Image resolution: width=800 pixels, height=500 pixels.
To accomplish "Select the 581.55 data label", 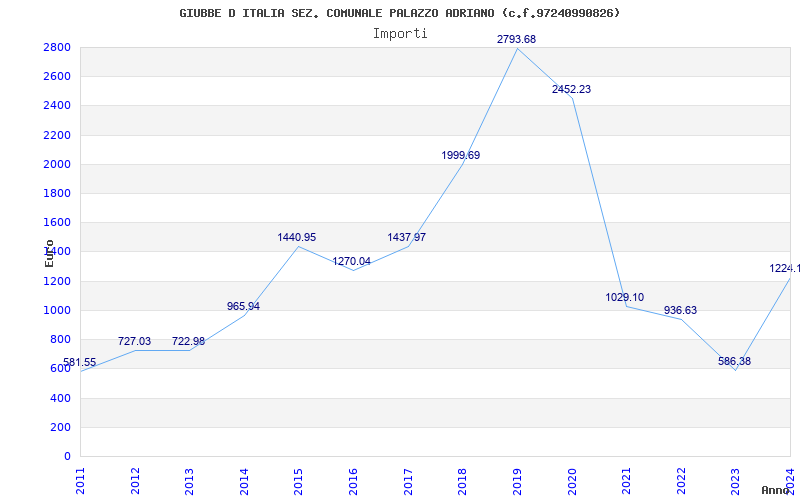I will pyautogui.click(x=80, y=362).
